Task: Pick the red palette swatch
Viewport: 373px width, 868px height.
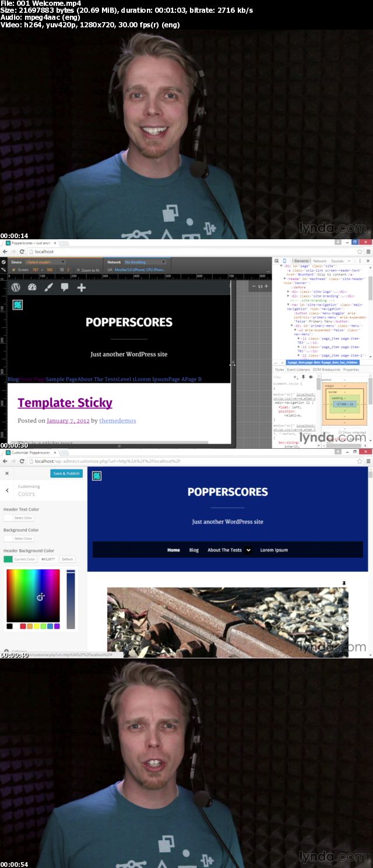Action: pyautogui.click(x=23, y=626)
